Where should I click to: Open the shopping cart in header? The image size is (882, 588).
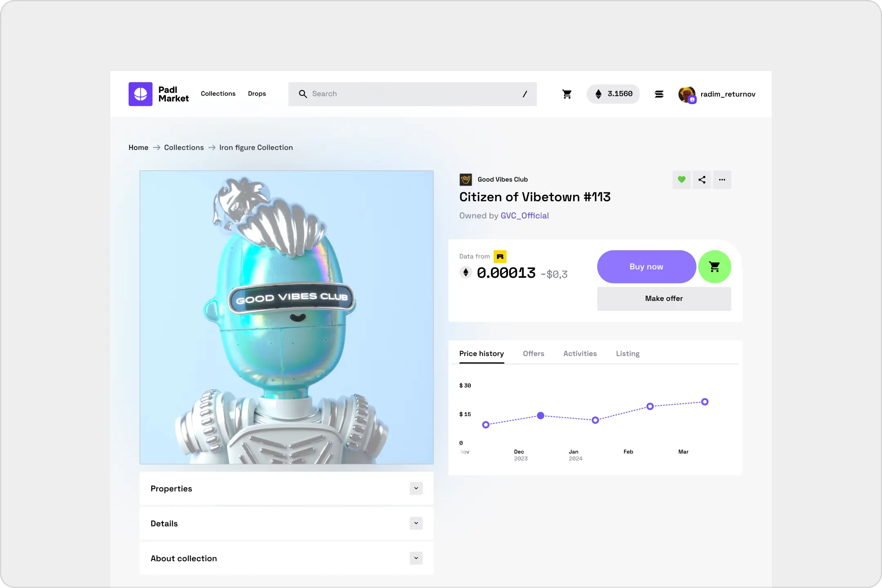tap(567, 94)
